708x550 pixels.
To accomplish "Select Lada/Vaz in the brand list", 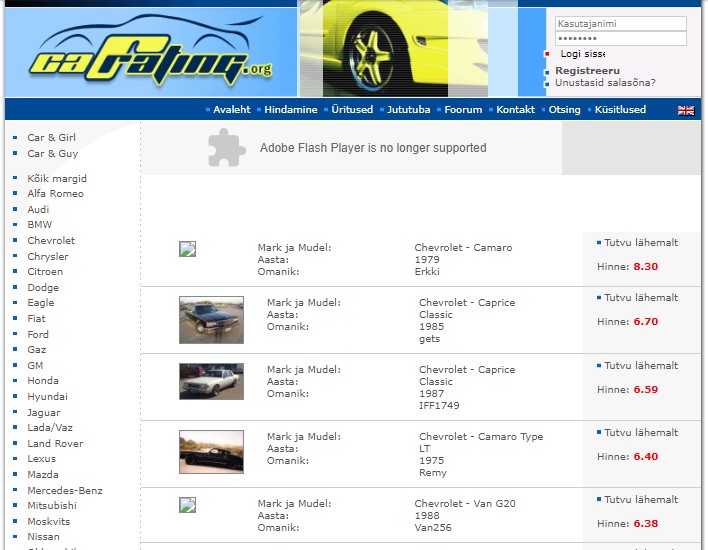I will pos(50,428).
